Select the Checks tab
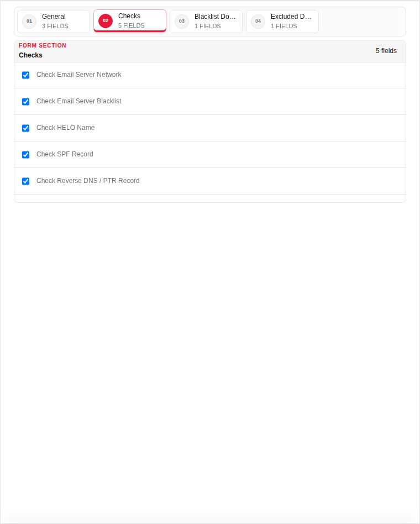 130,20
